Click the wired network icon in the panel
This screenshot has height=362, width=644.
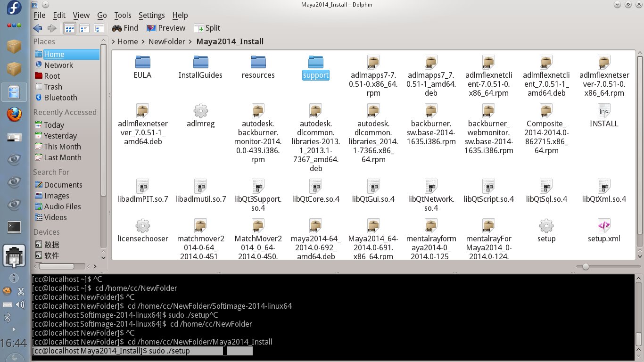14,256
